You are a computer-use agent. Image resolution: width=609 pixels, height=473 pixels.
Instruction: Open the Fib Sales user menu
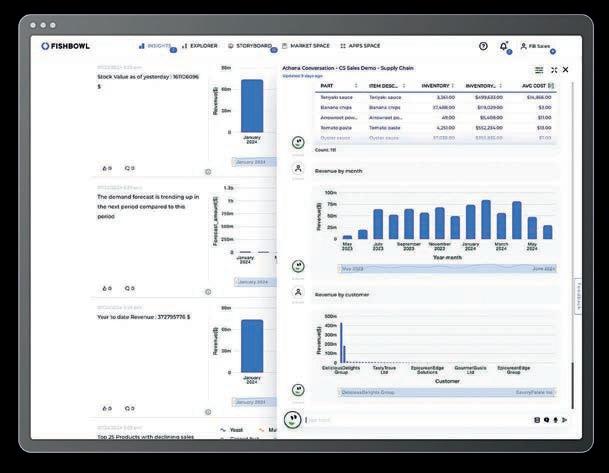pos(536,46)
